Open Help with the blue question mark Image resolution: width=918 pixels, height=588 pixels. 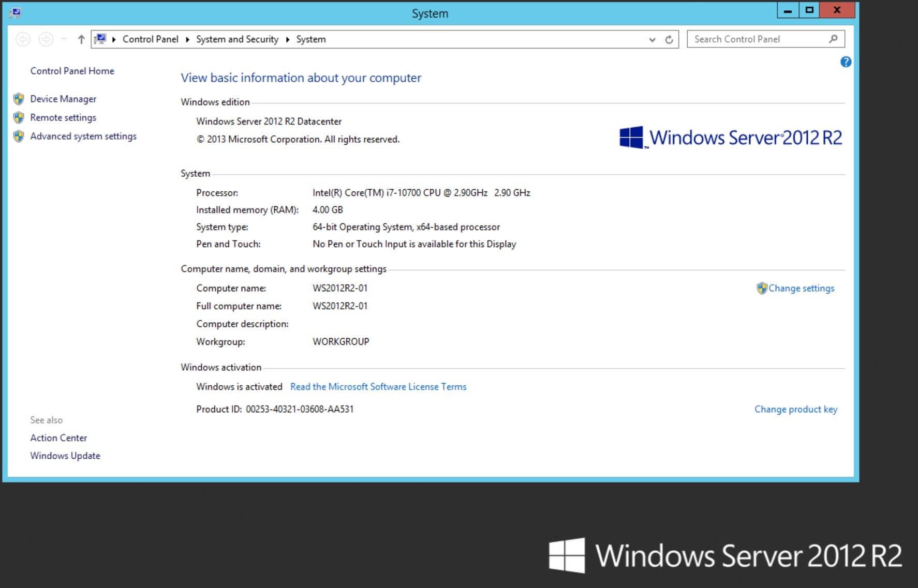pos(846,62)
